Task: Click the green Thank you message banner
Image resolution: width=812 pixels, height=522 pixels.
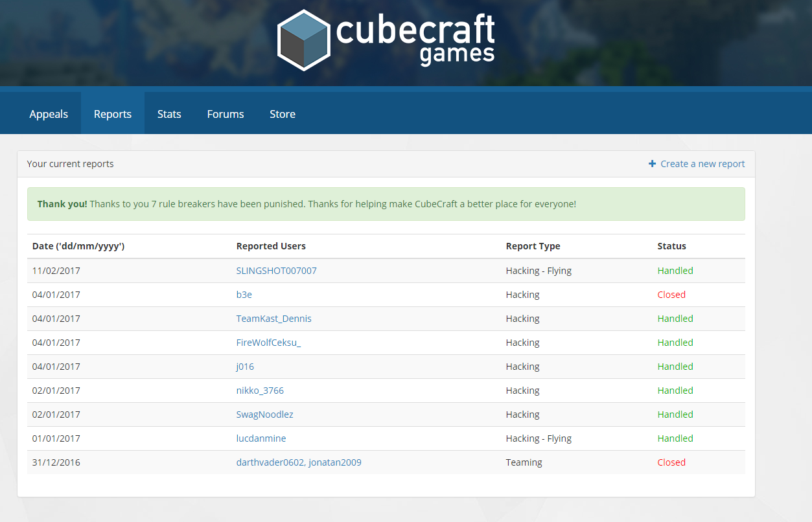Action: click(x=386, y=204)
